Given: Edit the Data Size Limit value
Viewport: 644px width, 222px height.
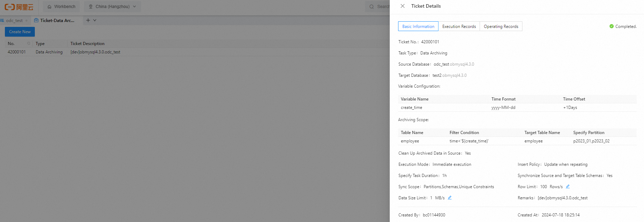Looking at the screenshot, I should [450, 198].
